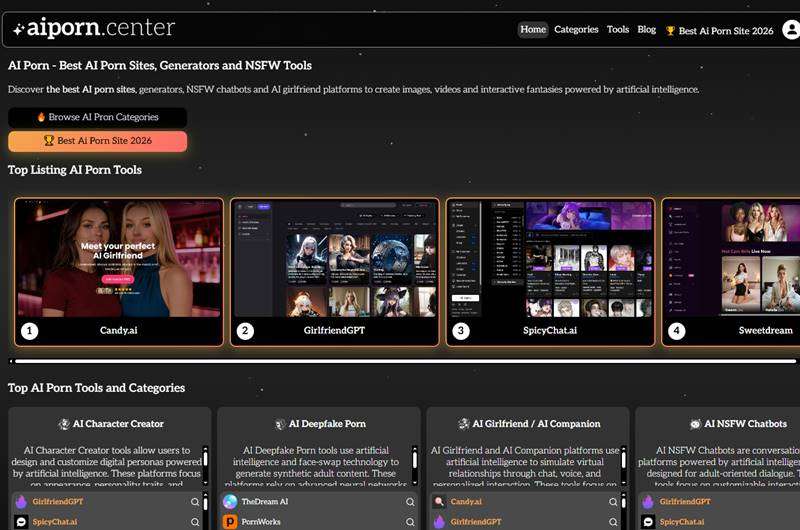Image resolution: width=800 pixels, height=530 pixels.
Task: Click rank 4 badge on Sweetdream card
Action: pyautogui.click(x=677, y=331)
